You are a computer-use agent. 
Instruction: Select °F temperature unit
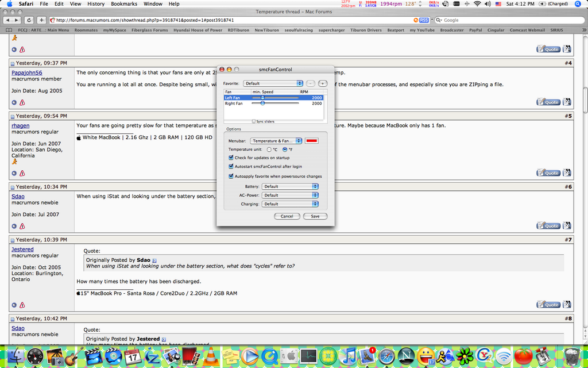pos(285,149)
